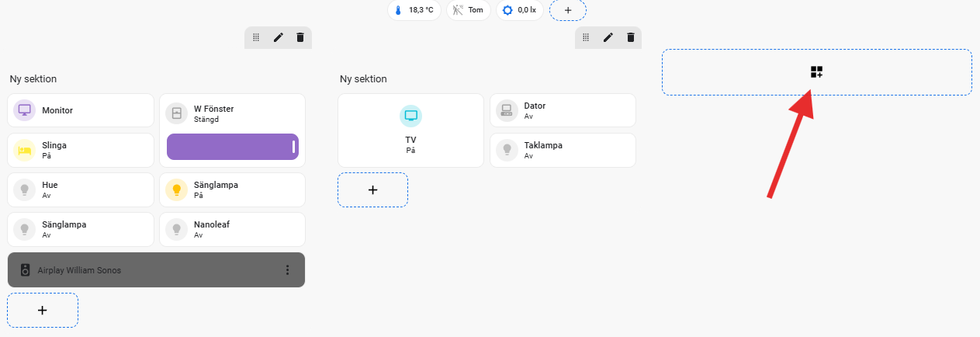Add a card below the TV tile
This screenshot has width=980, height=337.
coord(372,190)
